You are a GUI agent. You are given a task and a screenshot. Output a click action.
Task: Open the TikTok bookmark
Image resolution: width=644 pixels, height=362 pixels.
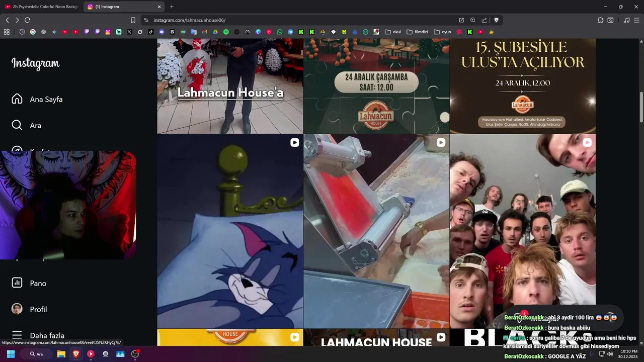(x=151, y=32)
